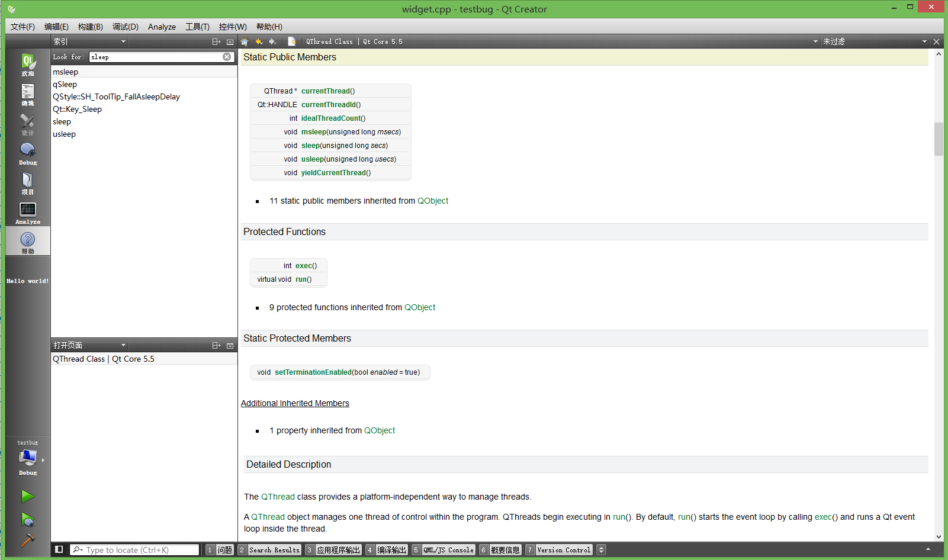Click the Type to locate field

[x=135, y=550]
